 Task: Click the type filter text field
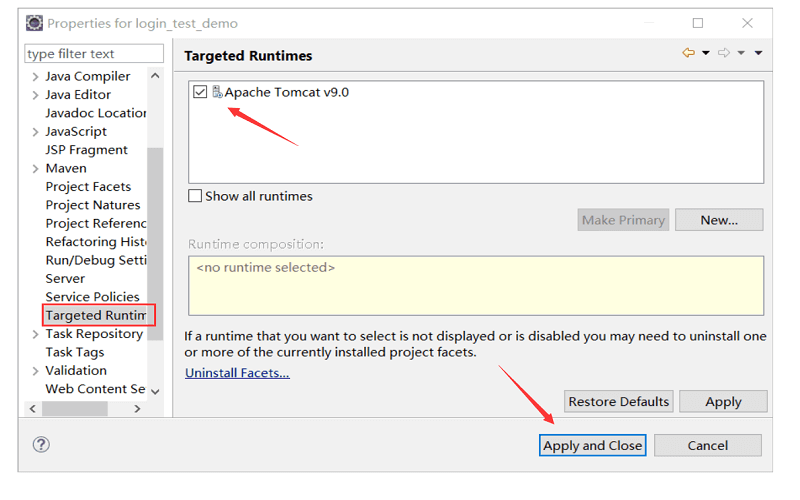pyautogui.click(x=94, y=54)
